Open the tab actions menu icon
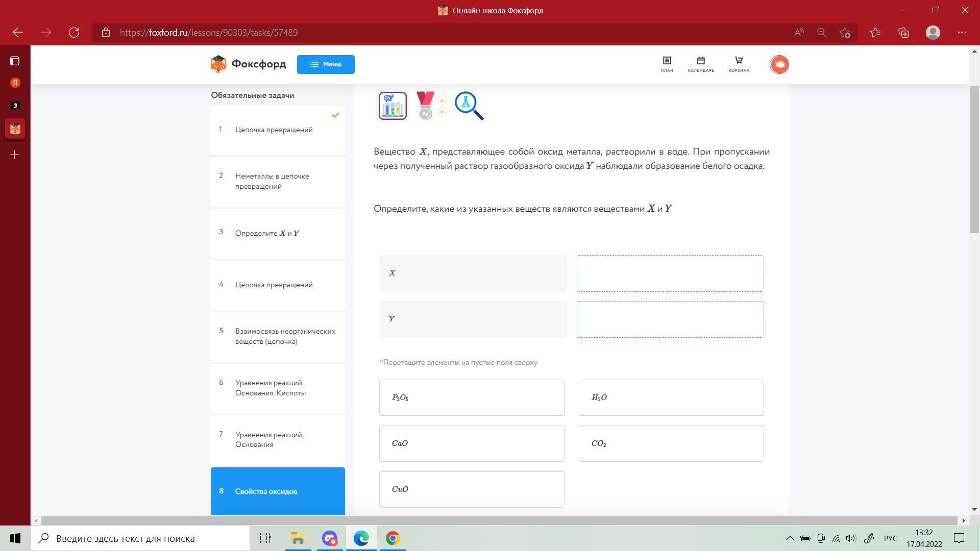This screenshot has height=551, width=980. [15, 61]
